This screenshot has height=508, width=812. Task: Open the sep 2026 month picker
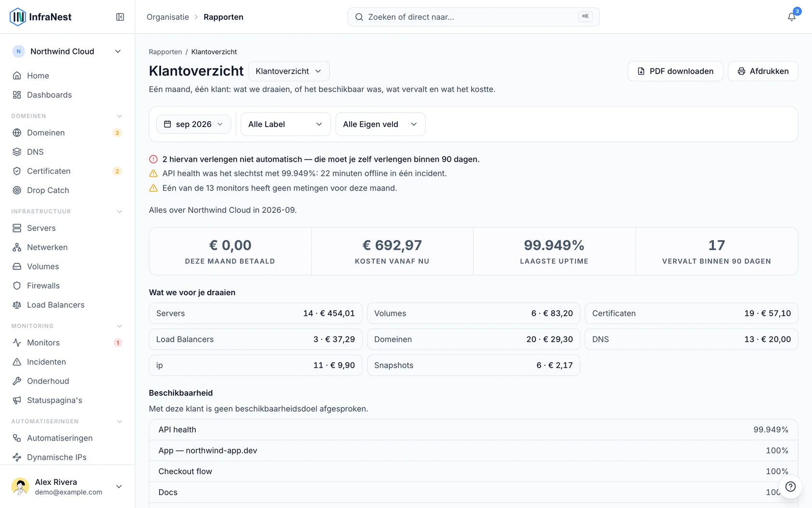[x=193, y=124]
